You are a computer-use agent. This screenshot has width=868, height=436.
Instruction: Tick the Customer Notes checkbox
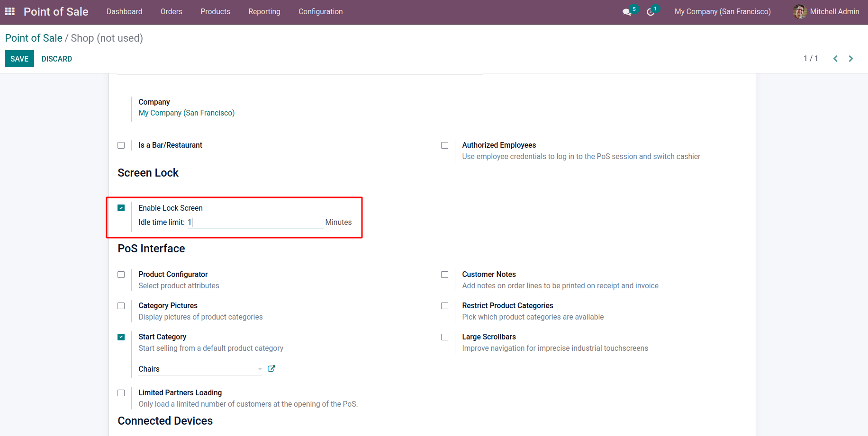click(444, 275)
